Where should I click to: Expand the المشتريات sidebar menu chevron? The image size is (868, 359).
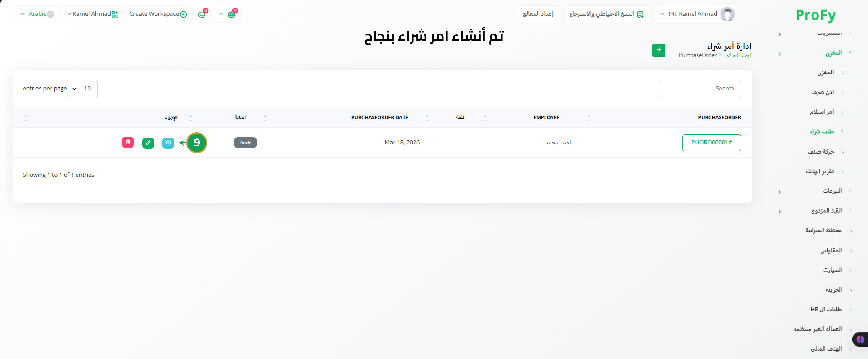tap(779, 34)
